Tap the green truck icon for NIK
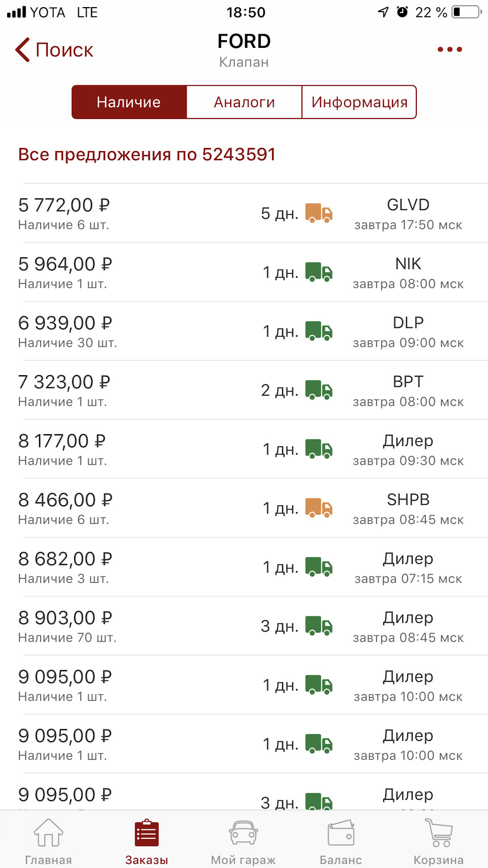 pos(319,272)
